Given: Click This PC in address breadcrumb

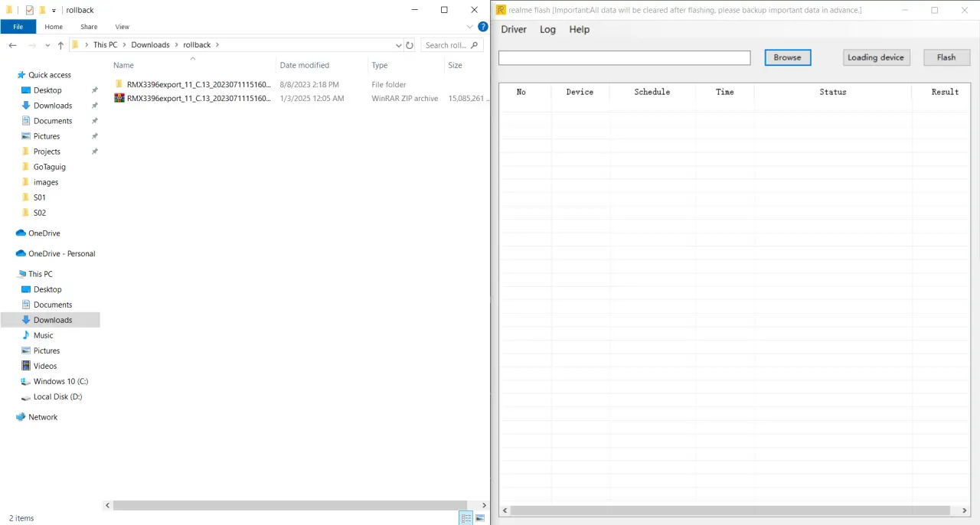Looking at the screenshot, I should pyautogui.click(x=106, y=45).
